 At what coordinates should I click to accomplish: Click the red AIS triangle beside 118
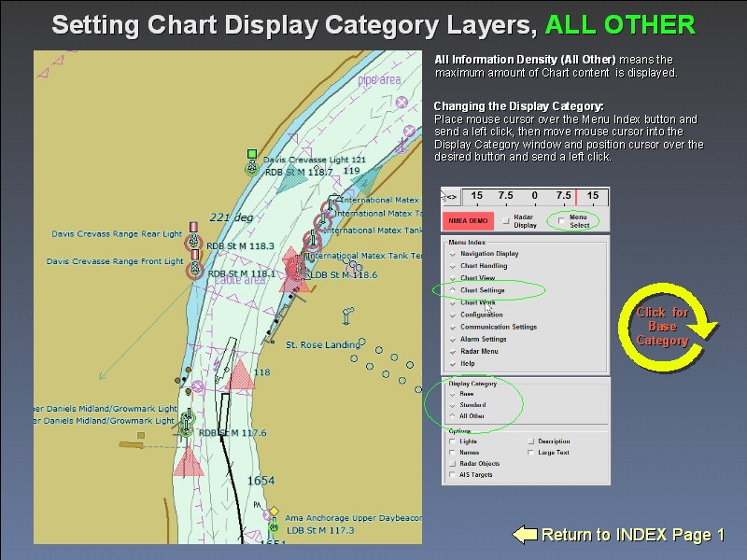pyautogui.click(x=240, y=374)
